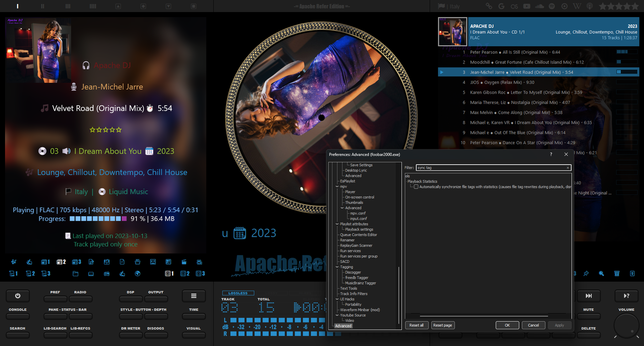
Task: Open Wikipedia icon in top bar
Action: tap(577, 6)
